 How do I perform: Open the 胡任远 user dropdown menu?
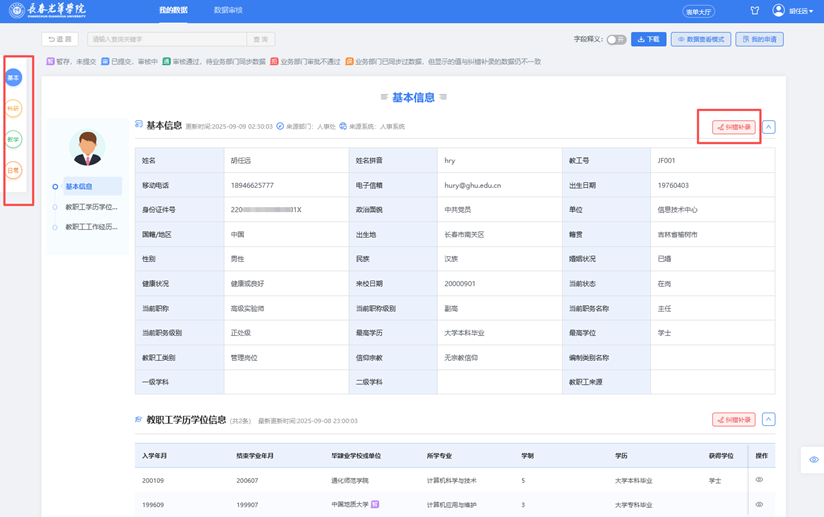pos(801,11)
